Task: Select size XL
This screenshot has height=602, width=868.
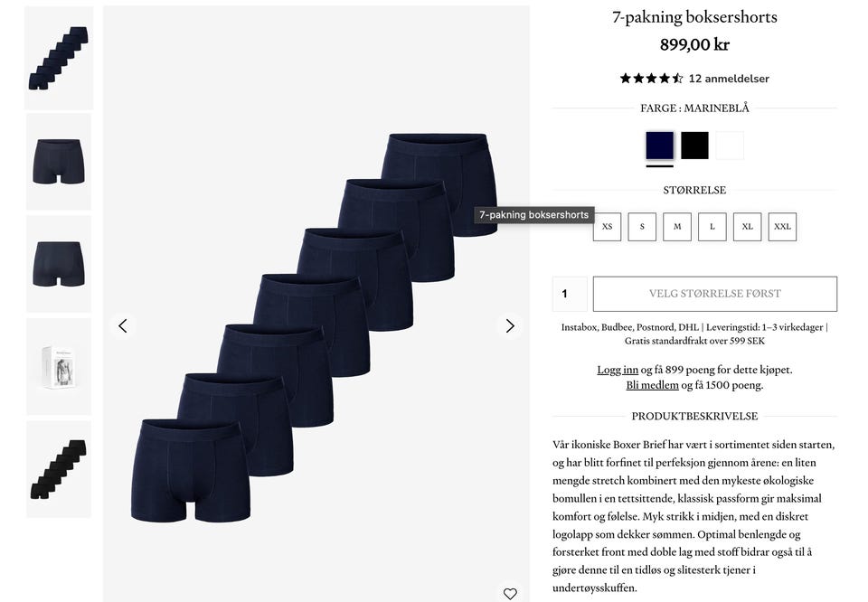Action: tap(748, 227)
